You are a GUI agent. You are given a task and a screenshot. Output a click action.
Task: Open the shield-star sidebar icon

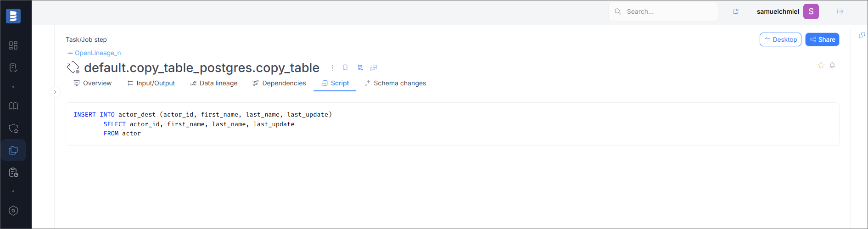[x=13, y=128]
